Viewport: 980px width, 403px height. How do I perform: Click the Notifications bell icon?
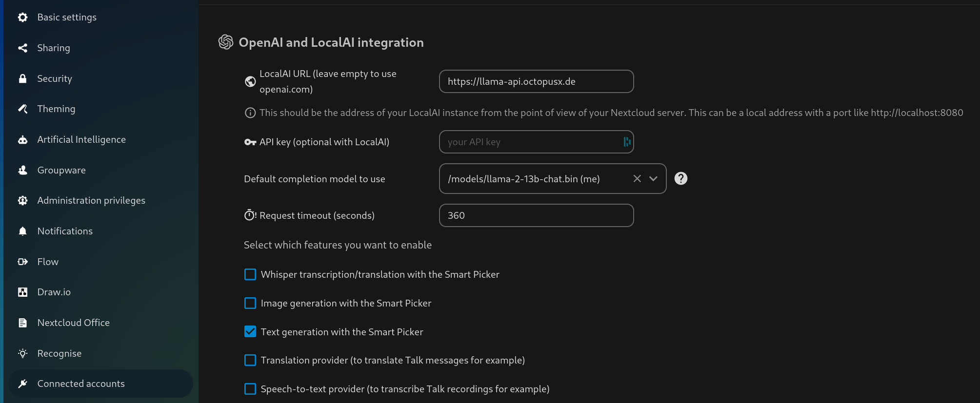pos(22,231)
